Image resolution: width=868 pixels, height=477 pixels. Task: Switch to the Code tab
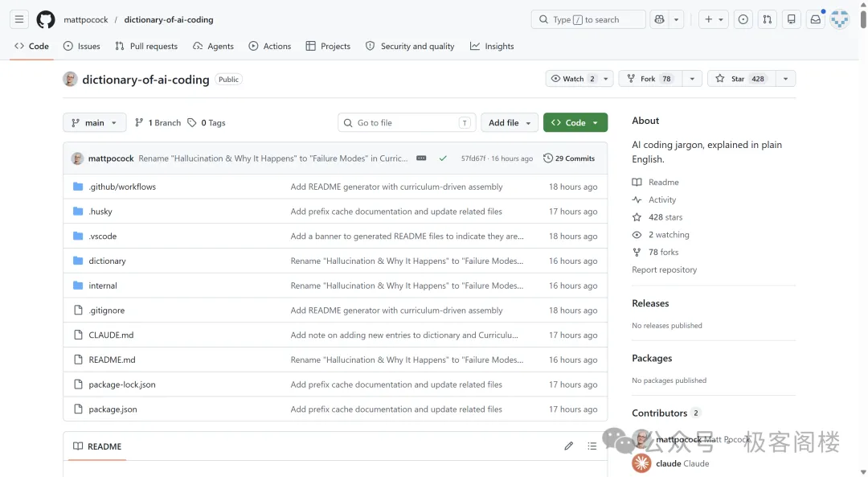(x=31, y=46)
